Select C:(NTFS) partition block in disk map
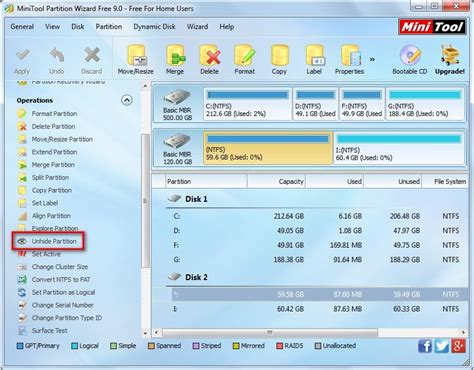The image size is (474, 370). 248,104
